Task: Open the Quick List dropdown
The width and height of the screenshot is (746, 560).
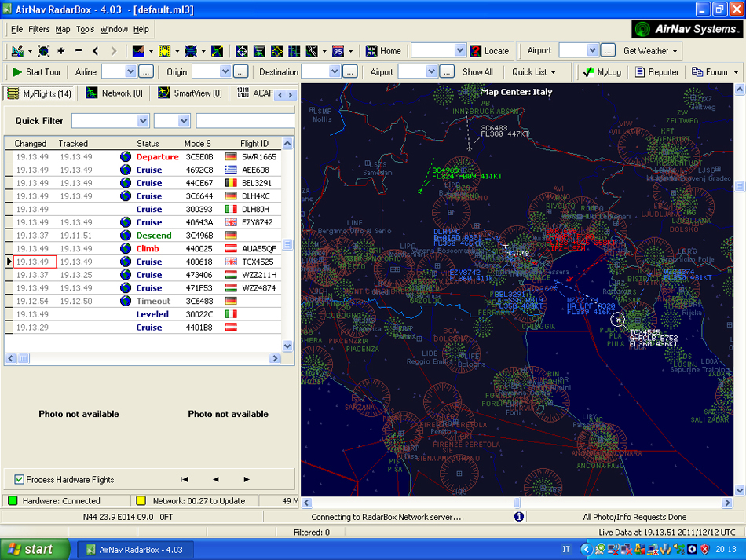Action: tap(533, 71)
